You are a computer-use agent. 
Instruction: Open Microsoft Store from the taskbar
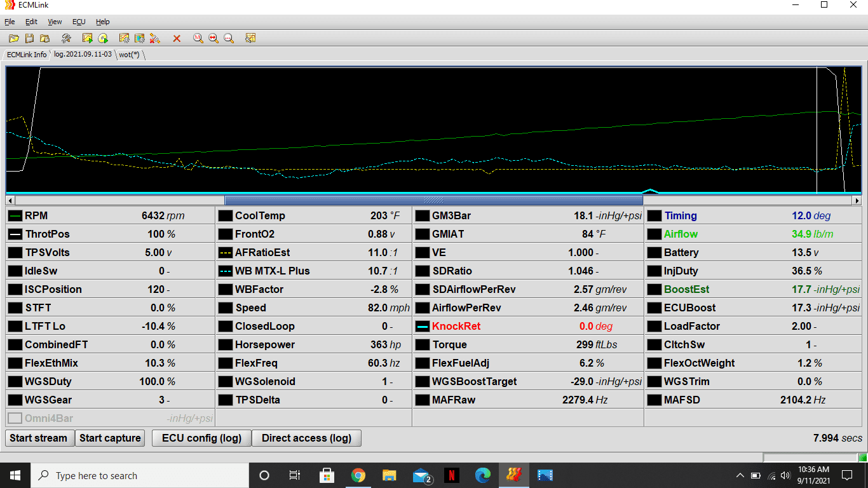pyautogui.click(x=327, y=475)
